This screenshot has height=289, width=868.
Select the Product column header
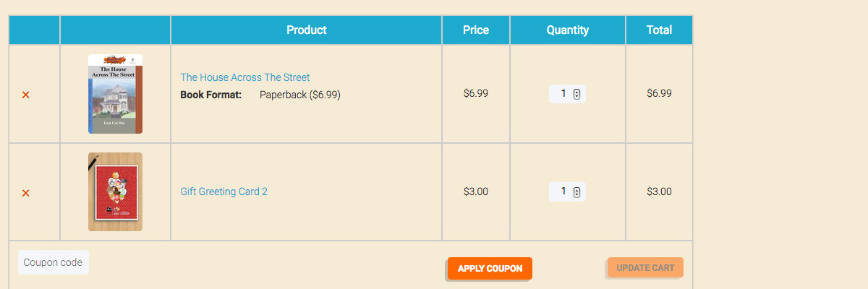click(x=307, y=30)
